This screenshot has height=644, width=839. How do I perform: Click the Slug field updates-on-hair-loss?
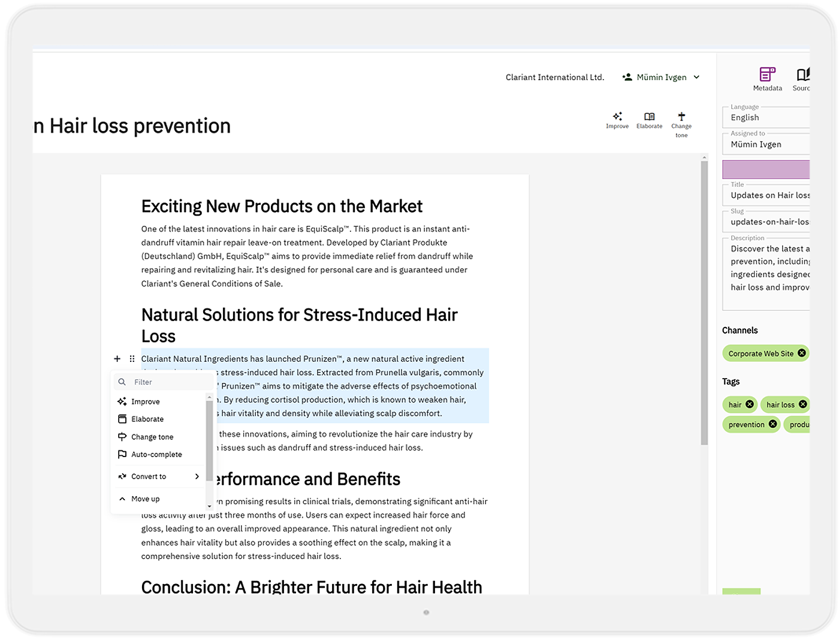click(x=766, y=222)
